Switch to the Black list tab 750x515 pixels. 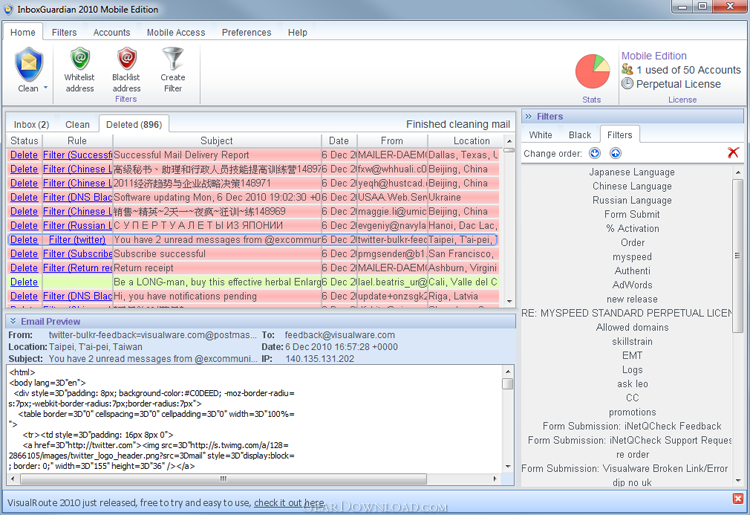coord(580,135)
